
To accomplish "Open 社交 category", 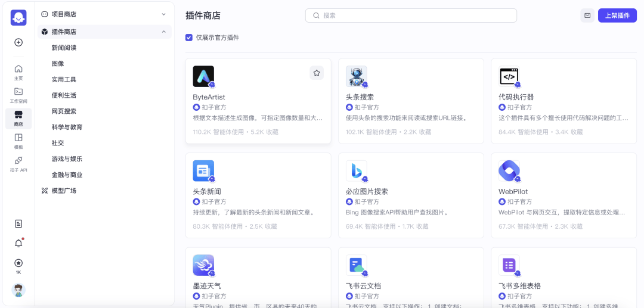I will 58,143.
